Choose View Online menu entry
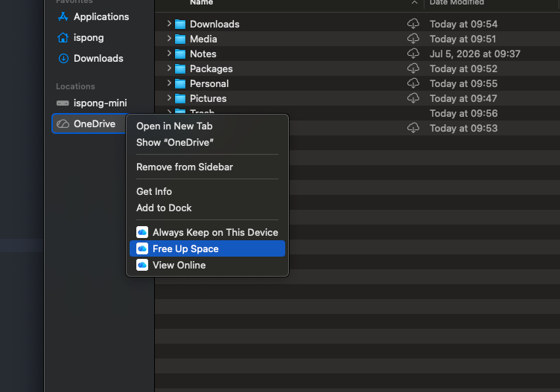This screenshot has width=560, height=392. pos(207,265)
